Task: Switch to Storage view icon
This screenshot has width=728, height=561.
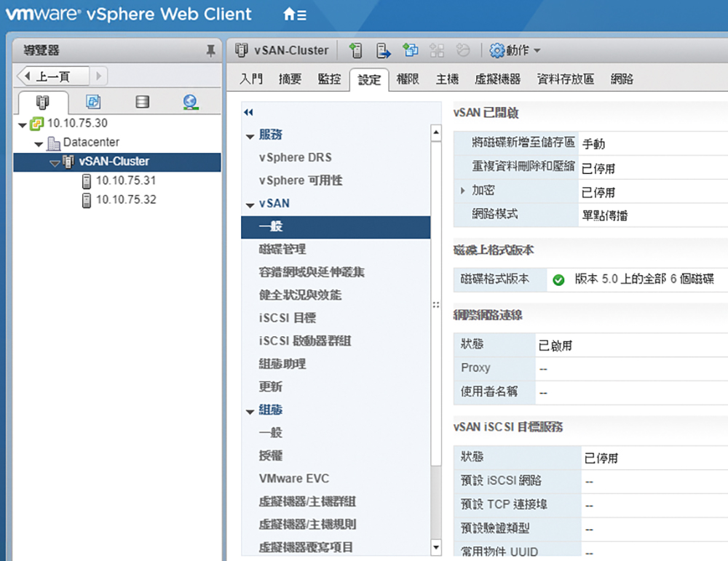Action: [143, 102]
